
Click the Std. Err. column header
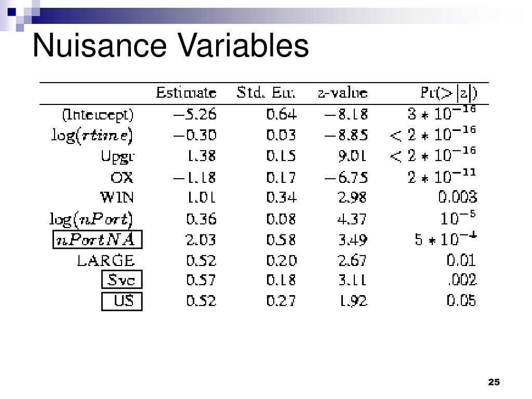point(265,92)
